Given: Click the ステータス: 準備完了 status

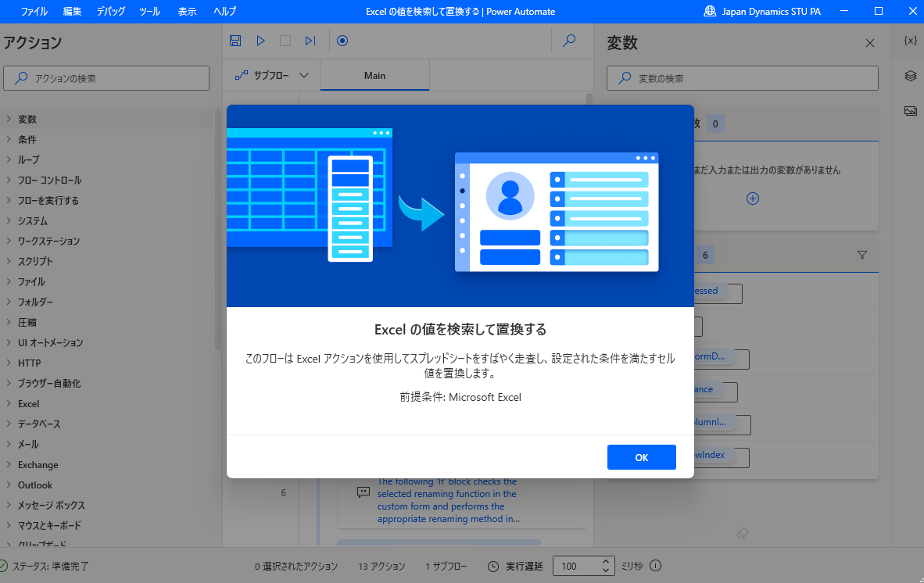Looking at the screenshot, I should click(x=44, y=566).
